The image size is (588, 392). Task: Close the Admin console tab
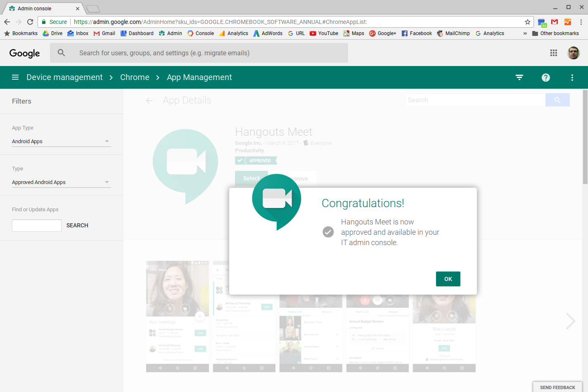(x=78, y=8)
